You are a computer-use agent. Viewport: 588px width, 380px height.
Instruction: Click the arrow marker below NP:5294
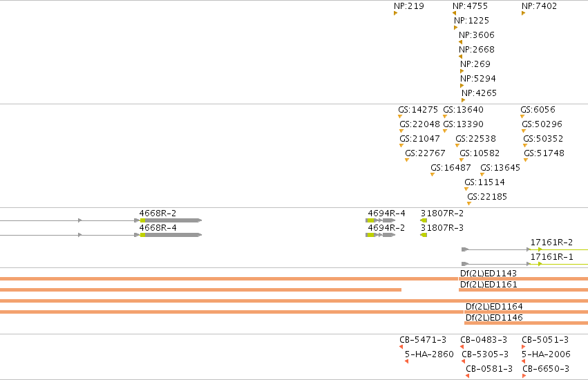462,86
